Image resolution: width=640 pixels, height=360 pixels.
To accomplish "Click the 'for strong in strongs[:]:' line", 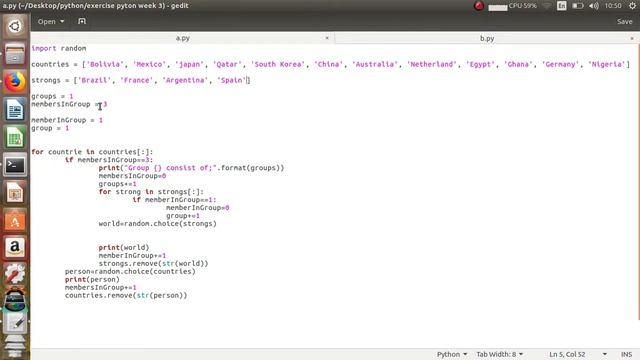I will pyautogui.click(x=151, y=192).
